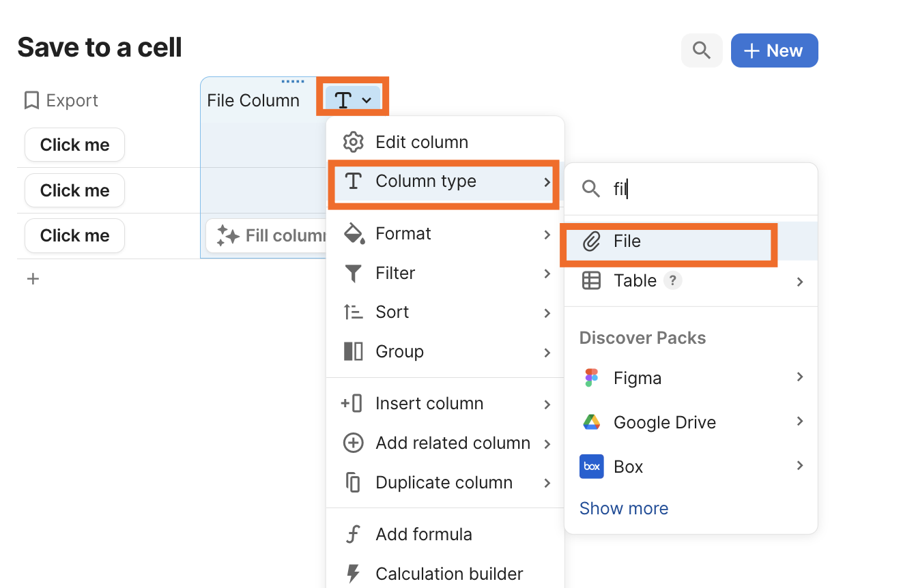This screenshot has height=588, width=901.
Task: Open the column type dropdown in header
Action: (x=353, y=100)
